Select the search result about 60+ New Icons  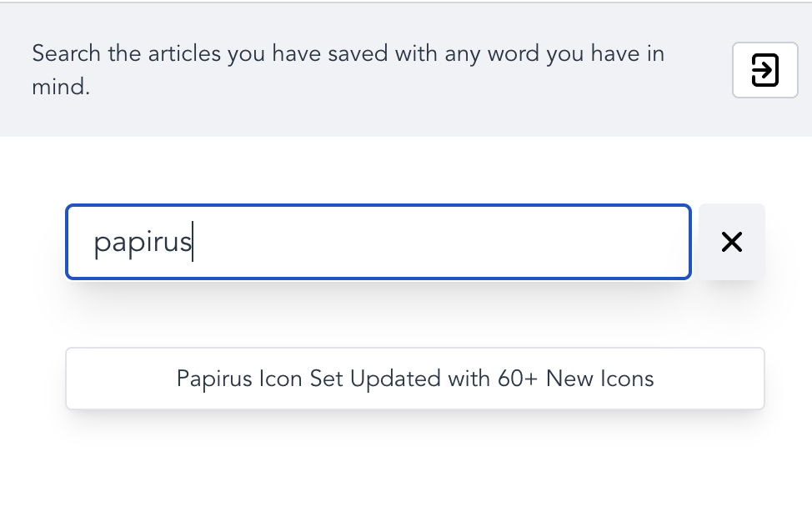(x=415, y=379)
